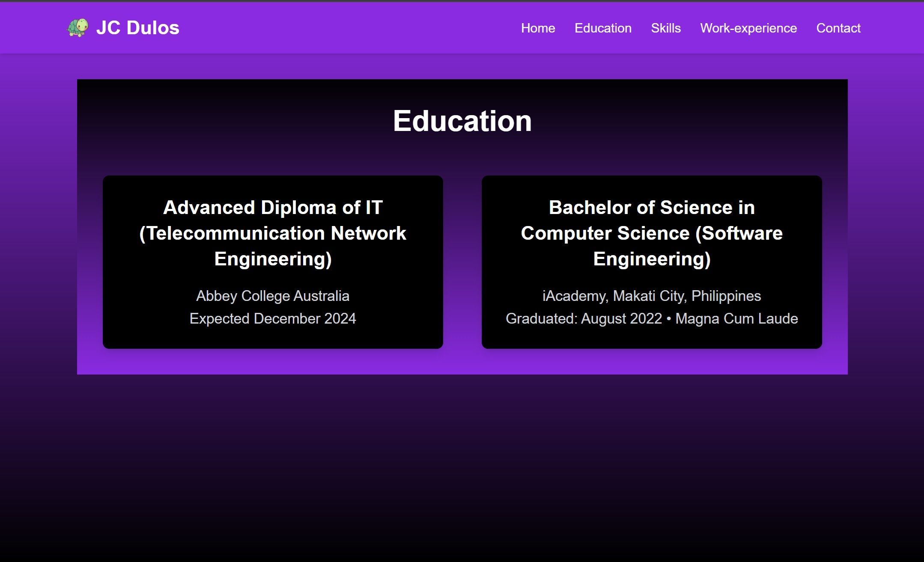The height and width of the screenshot is (562, 924).
Task: Click the JC Dulos site title
Action: point(137,28)
